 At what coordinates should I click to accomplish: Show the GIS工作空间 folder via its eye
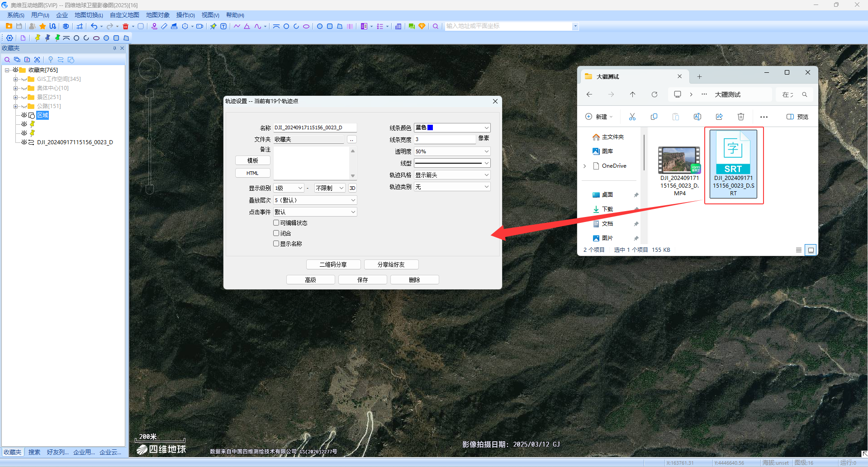24,79
